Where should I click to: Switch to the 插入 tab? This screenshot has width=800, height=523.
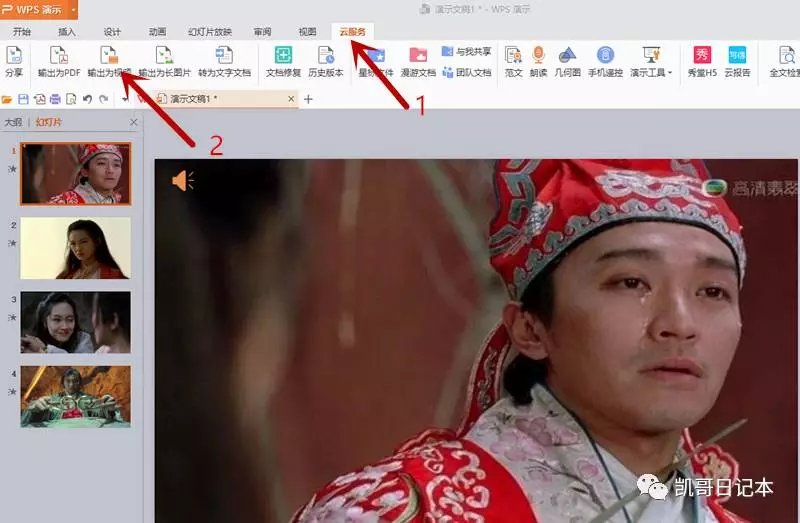coord(66,32)
